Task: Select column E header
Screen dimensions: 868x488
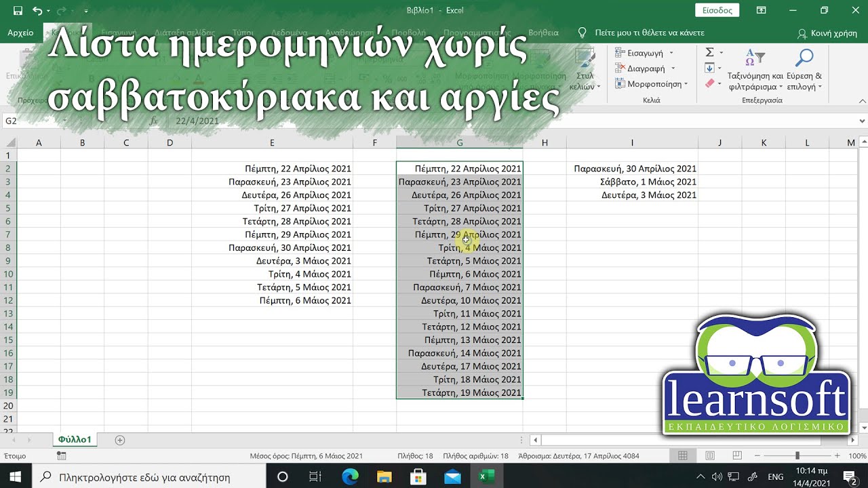Action: 272,142
